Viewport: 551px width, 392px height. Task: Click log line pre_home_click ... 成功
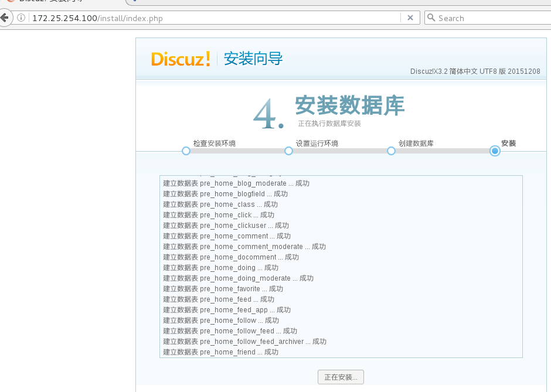click(219, 215)
